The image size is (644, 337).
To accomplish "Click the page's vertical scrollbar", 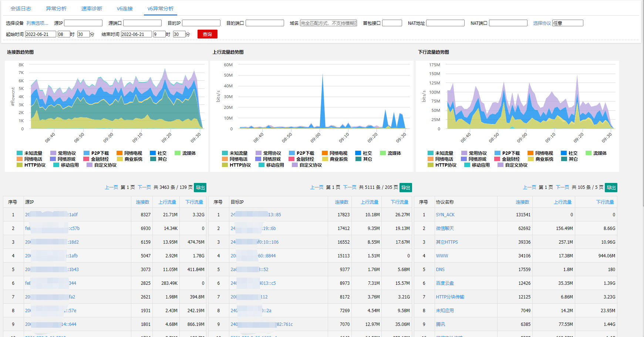I will tap(643, 104).
